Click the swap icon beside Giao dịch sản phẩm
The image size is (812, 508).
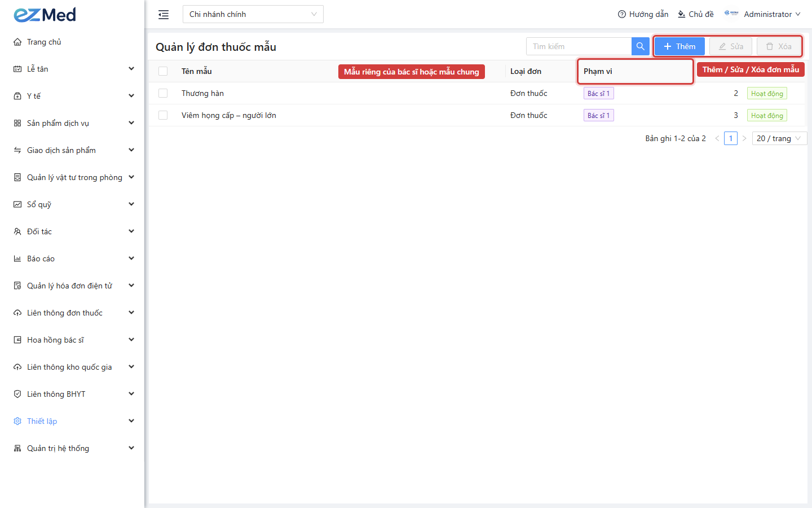[17, 150]
